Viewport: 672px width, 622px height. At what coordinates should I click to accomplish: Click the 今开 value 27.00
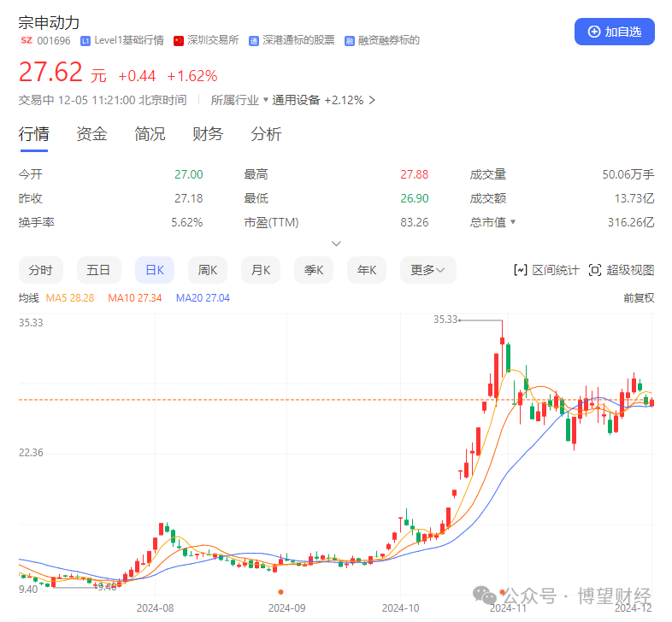click(x=189, y=174)
